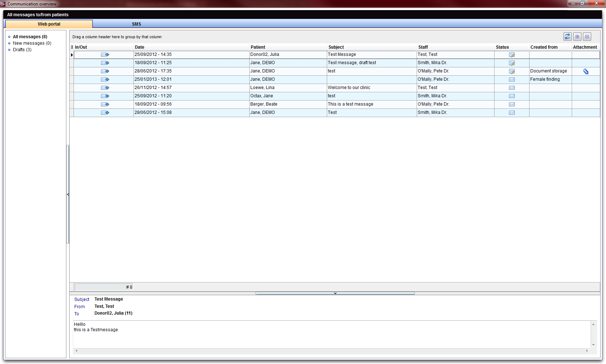This screenshot has width=606, height=364.
Task: Collapse the message preview pane splitter
Action: 335,293
